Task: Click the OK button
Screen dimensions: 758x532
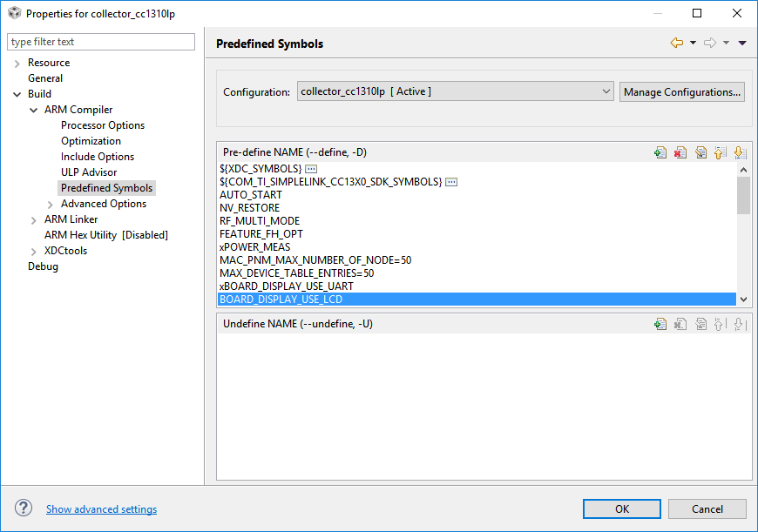Action: click(621, 508)
